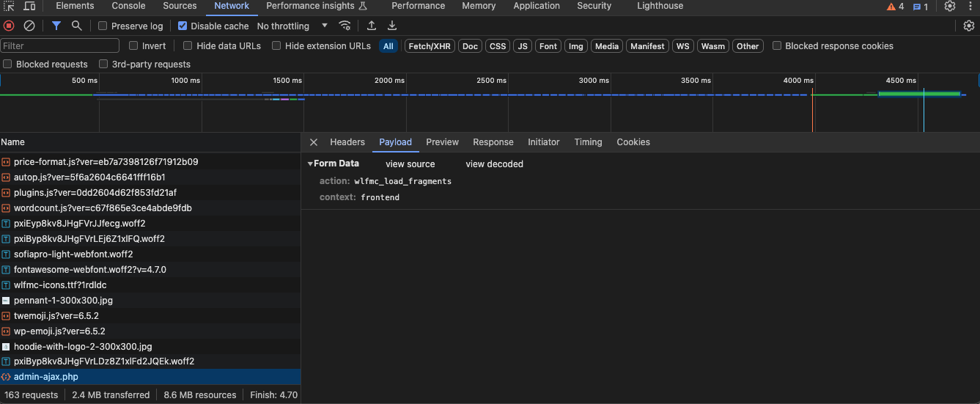Open the network search magnifier
Viewport: 980px width, 404px height.
coord(76,26)
